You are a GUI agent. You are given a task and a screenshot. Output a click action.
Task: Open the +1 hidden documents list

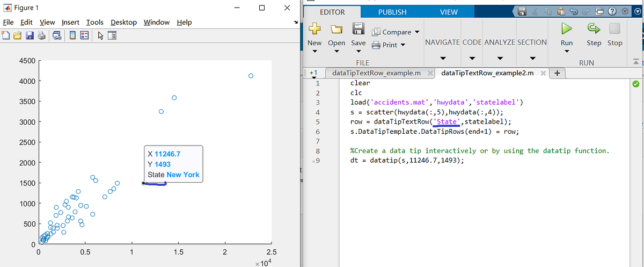314,73
